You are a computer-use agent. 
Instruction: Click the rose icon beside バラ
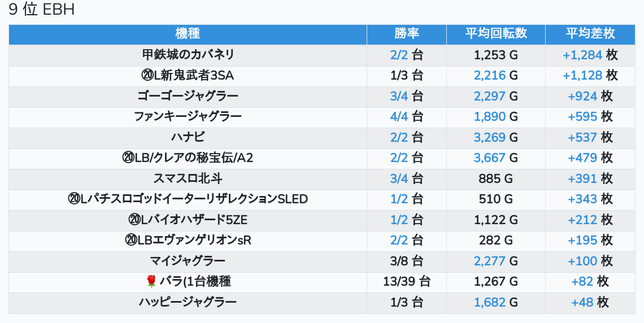point(151,281)
